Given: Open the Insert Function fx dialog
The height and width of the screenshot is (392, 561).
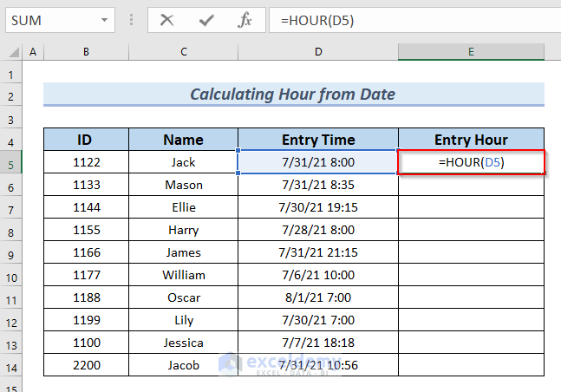Looking at the screenshot, I should coord(245,20).
